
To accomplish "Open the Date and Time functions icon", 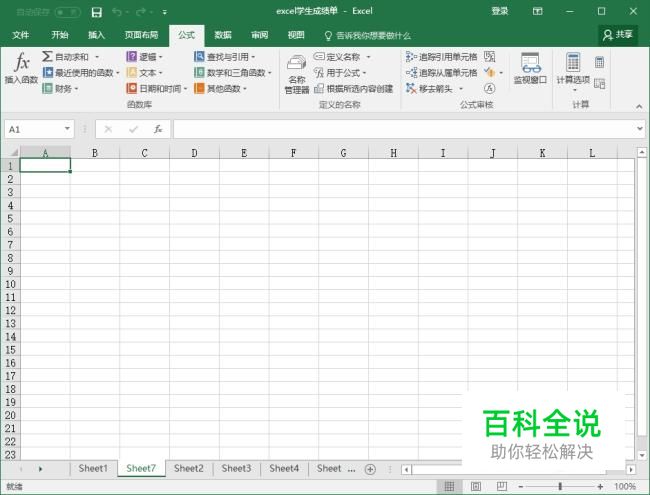I will pyautogui.click(x=132, y=88).
